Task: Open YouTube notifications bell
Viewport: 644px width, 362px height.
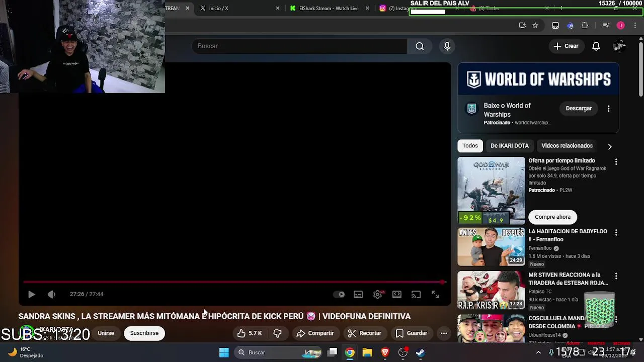Action: (x=596, y=46)
